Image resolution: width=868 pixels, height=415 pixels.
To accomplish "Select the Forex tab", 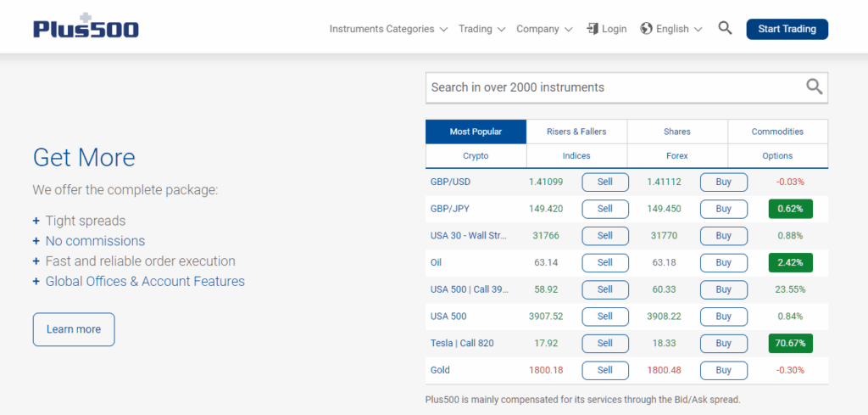I will coord(677,156).
